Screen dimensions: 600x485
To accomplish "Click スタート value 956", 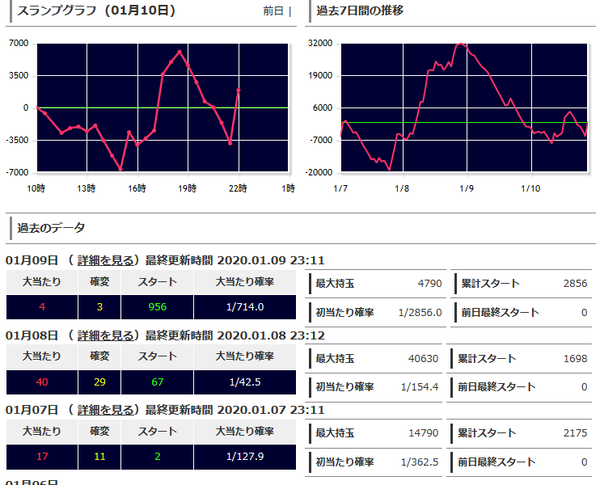I will (157, 307).
